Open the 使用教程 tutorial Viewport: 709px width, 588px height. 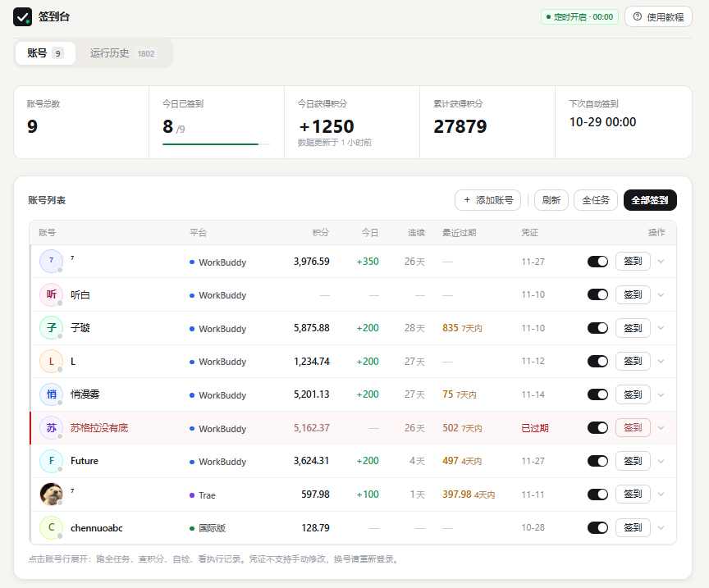point(658,16)
